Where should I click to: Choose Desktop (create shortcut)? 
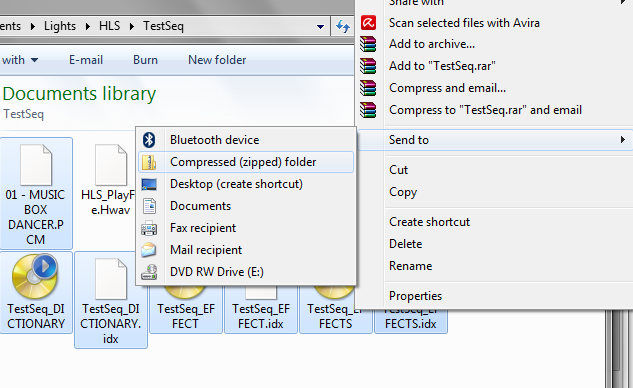pos(246,184)
